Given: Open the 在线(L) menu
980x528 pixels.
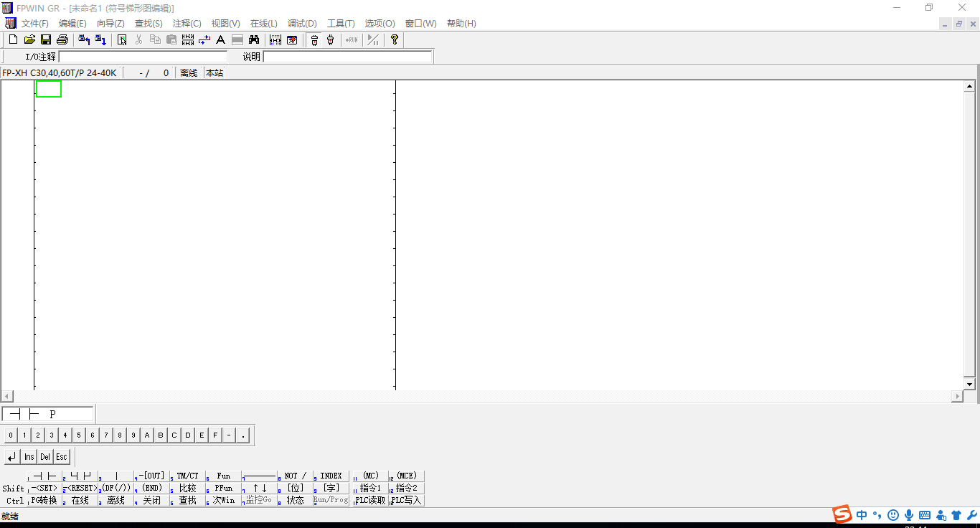Looking at the screenshot, I should (264, 24).
